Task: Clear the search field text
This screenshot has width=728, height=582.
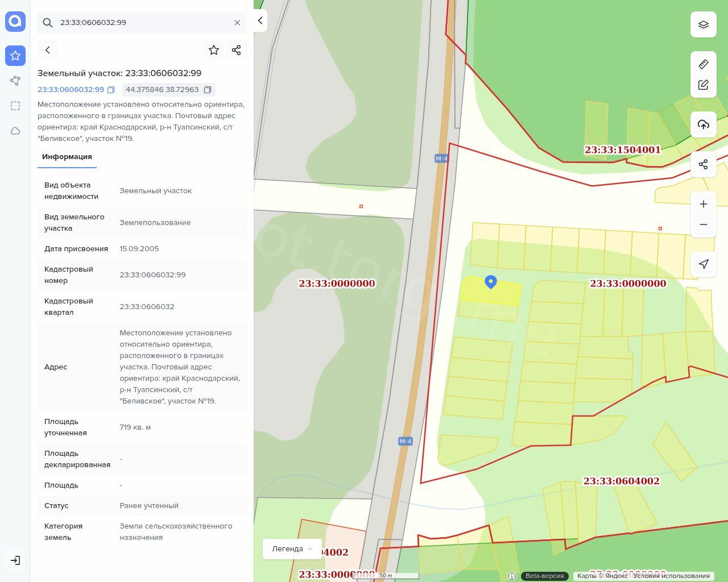Action: [237, 23]
